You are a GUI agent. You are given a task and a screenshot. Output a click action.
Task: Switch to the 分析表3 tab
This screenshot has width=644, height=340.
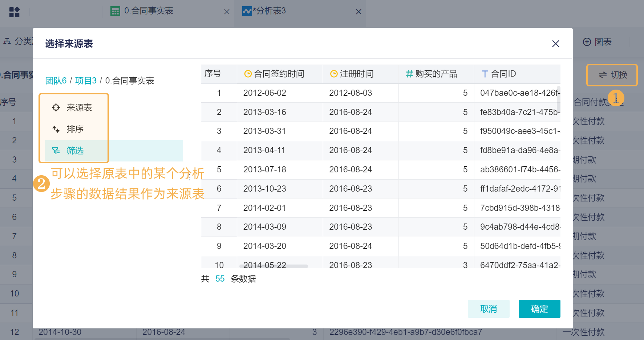click(271, 11)
